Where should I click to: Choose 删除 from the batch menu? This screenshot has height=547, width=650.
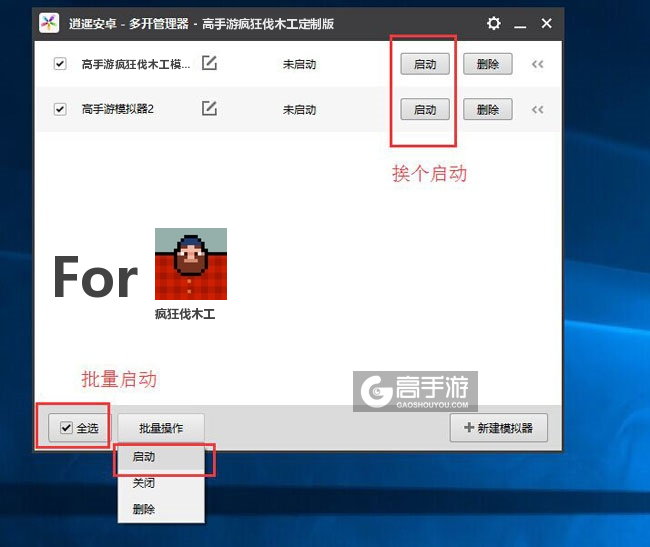[161, 509]
